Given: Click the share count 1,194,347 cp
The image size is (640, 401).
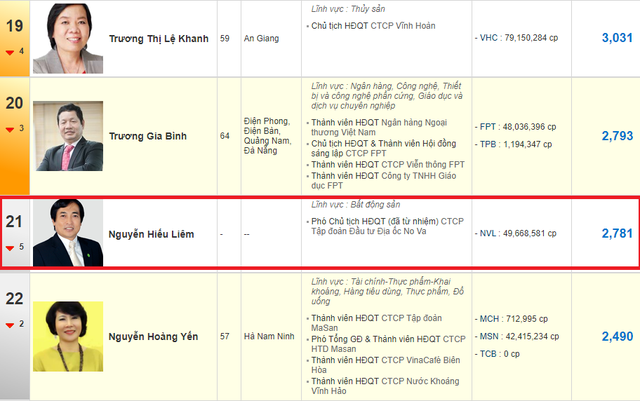Looking at the screenshot, I should 527,144.
